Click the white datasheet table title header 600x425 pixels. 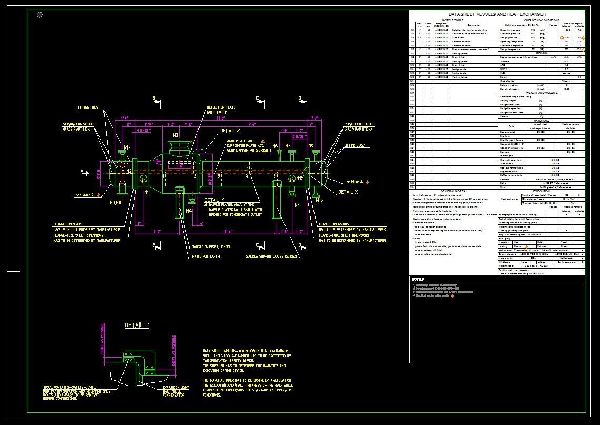coord(493,16)
